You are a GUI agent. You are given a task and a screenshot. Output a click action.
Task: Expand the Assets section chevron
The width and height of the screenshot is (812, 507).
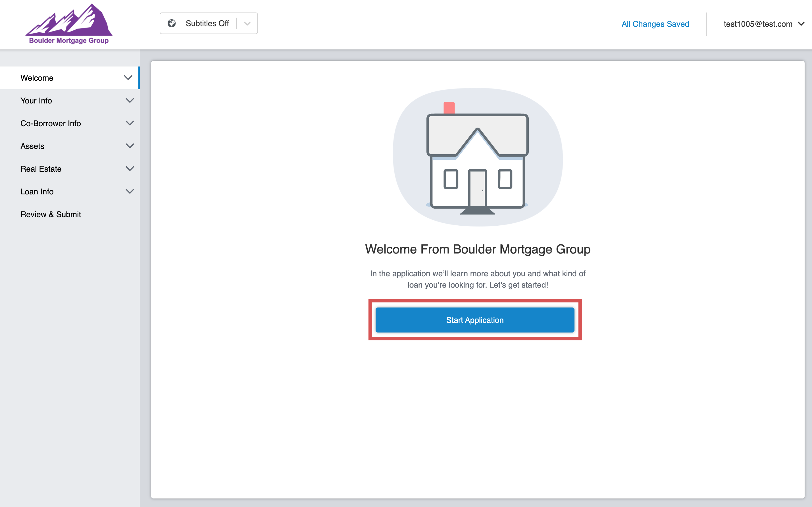[x=130, y=146]
